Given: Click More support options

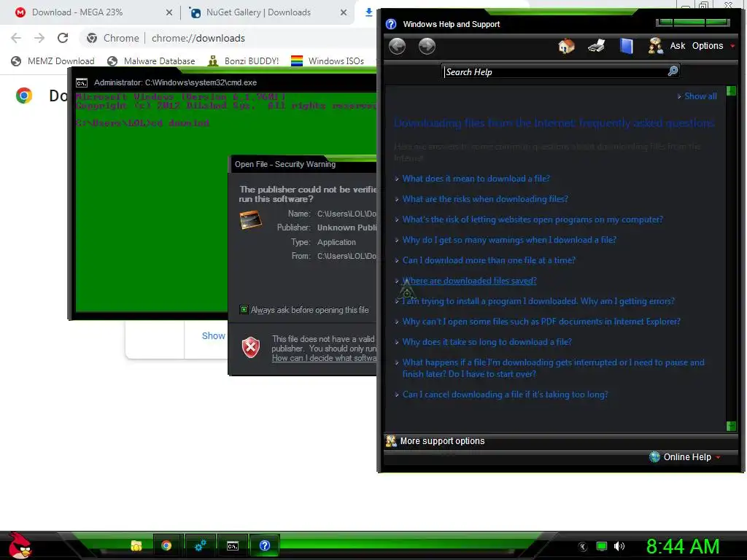Looking at the screenshot, I should [x=442, y=441].
